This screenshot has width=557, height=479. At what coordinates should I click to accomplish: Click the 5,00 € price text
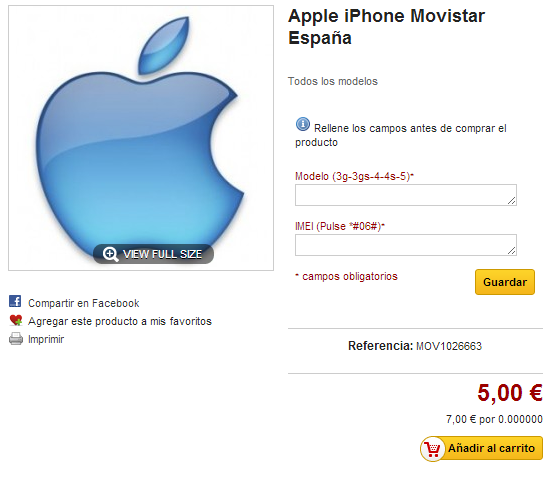[x=510, y=393]
